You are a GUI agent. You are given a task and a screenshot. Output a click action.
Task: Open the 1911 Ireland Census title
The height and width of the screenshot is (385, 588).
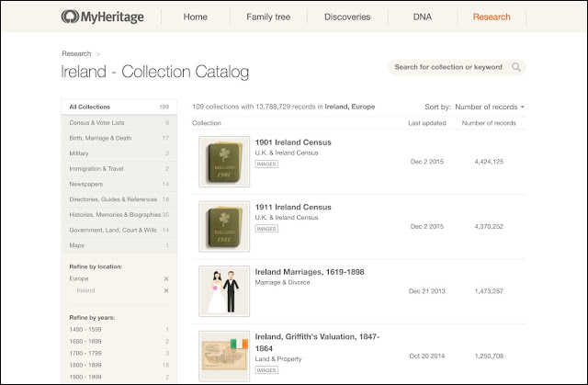pyautogui.click(x=293, y=208)
